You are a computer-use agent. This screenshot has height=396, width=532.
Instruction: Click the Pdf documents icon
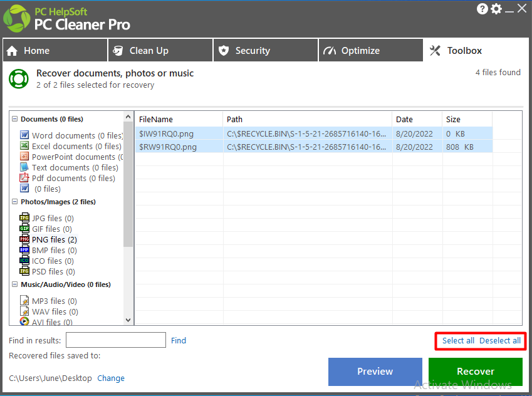click(x=24, y=178)
